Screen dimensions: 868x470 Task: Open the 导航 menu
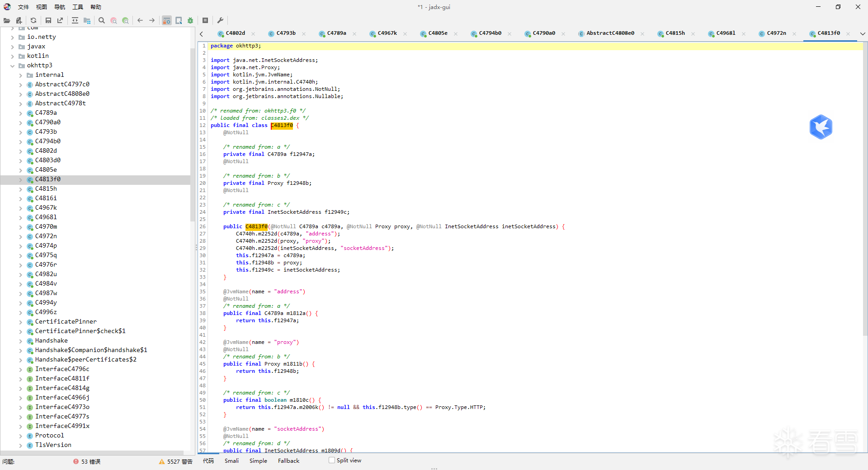point(60,7)
